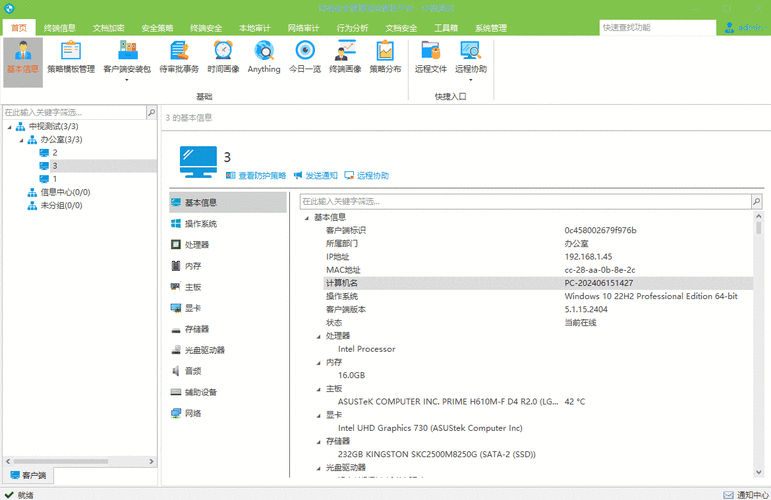Select 操作系统 category in the side list

[x=228, y=224]
